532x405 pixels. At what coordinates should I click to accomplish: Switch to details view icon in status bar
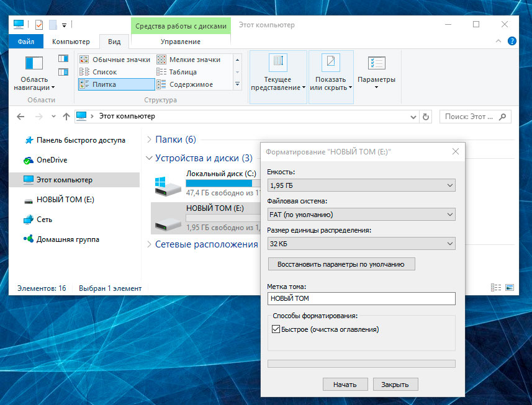(x=496, y=288)
